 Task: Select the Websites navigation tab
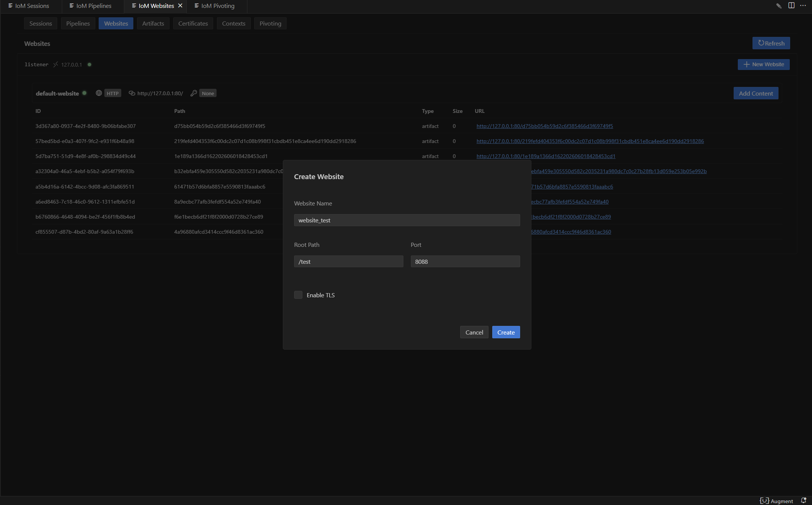116,23
